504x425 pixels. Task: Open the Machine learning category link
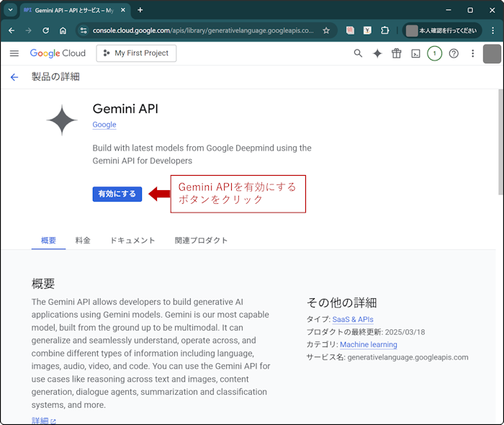pyautogui.click(x=368, y=344)
